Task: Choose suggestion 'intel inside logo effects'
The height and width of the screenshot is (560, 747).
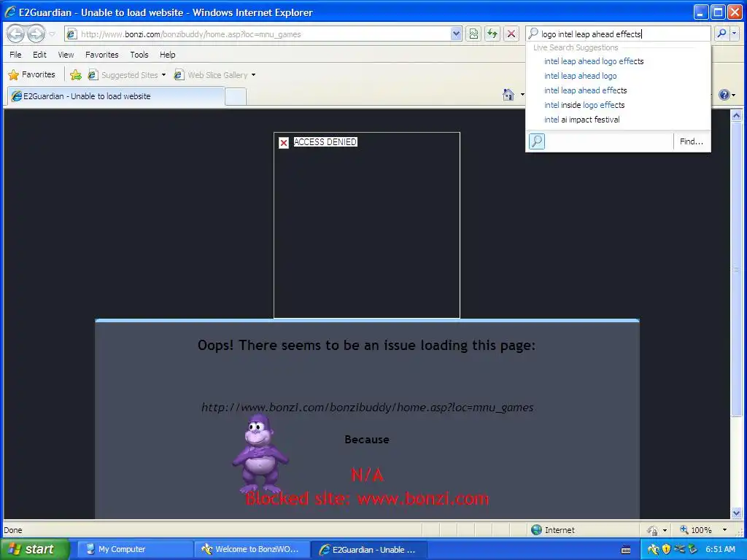Action: [x=584, y=105]
